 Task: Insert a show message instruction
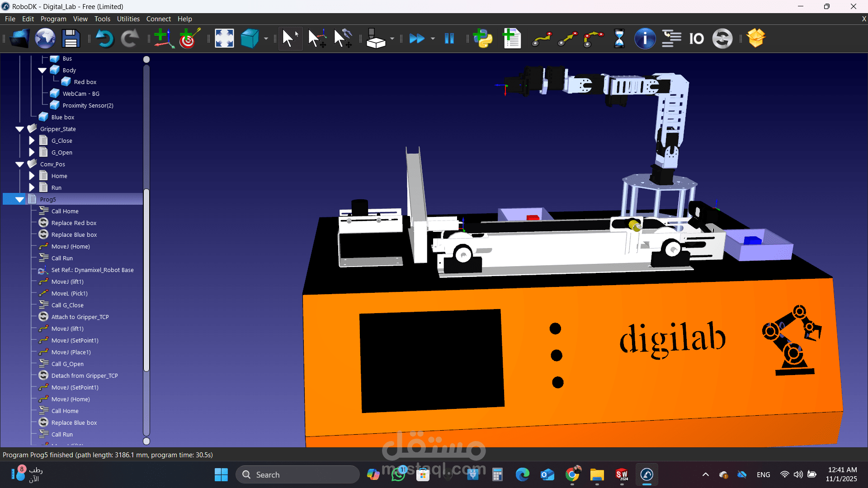pyautogui.click(x=645, y=38)
